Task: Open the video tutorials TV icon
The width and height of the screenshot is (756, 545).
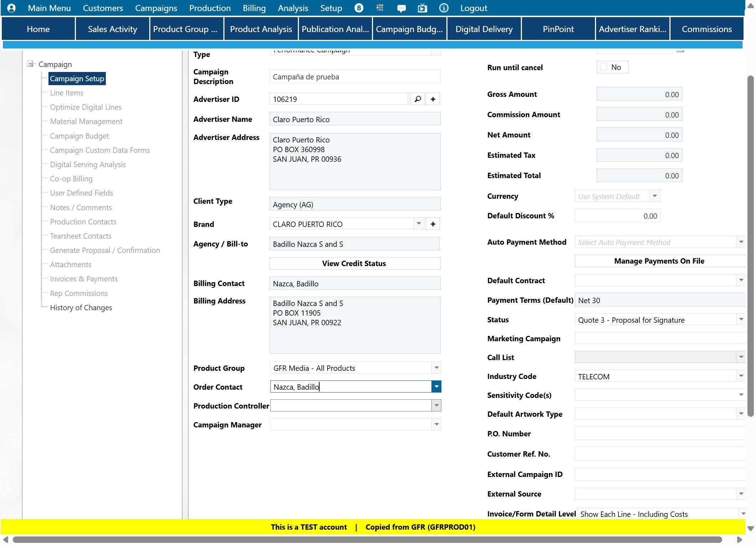Action: click(422, 8)
